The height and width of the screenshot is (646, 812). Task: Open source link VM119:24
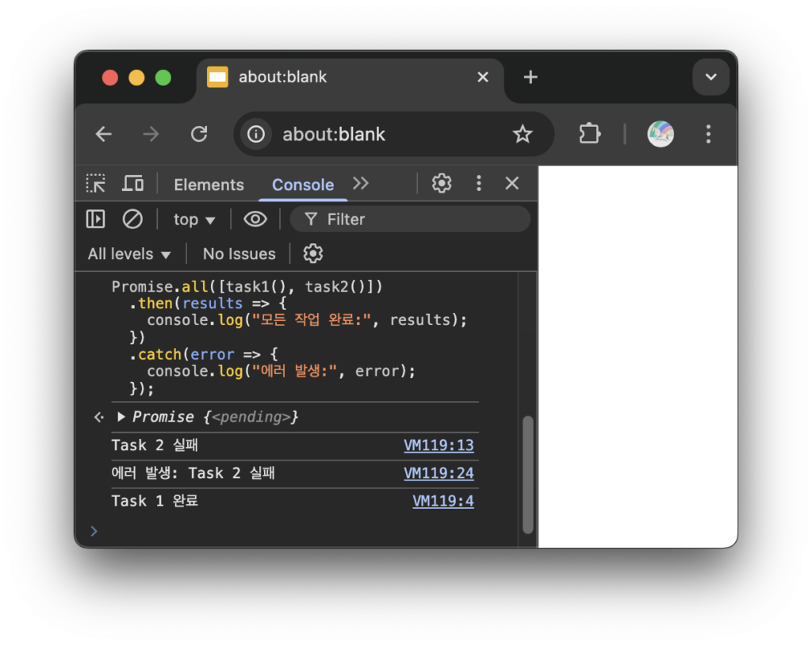pyautogui.click(x=439, y=473)
